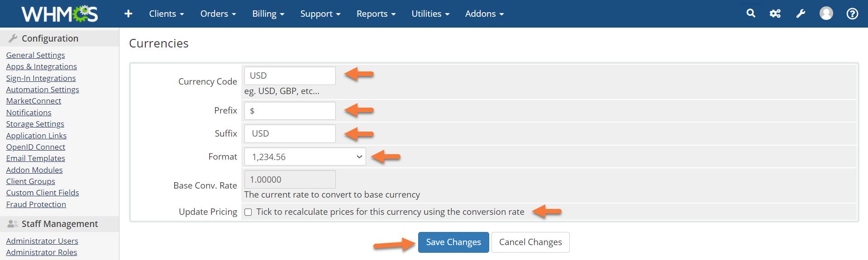The height and width of the screenshot is (260, 868).
Task: Click into the Currency Code field
Action: click(290, 76)
